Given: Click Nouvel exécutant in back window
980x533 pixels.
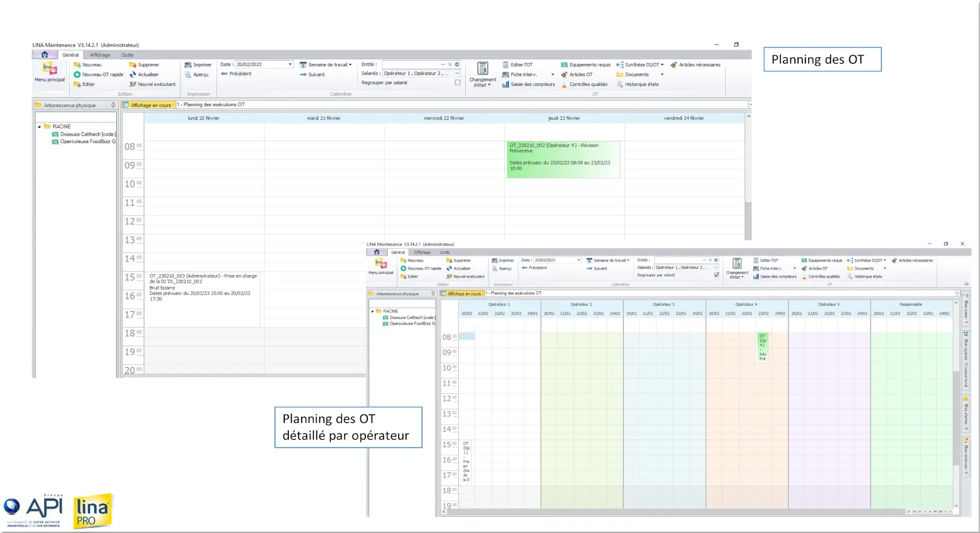Looking at the screenshot, I should (x=152, y=84).
